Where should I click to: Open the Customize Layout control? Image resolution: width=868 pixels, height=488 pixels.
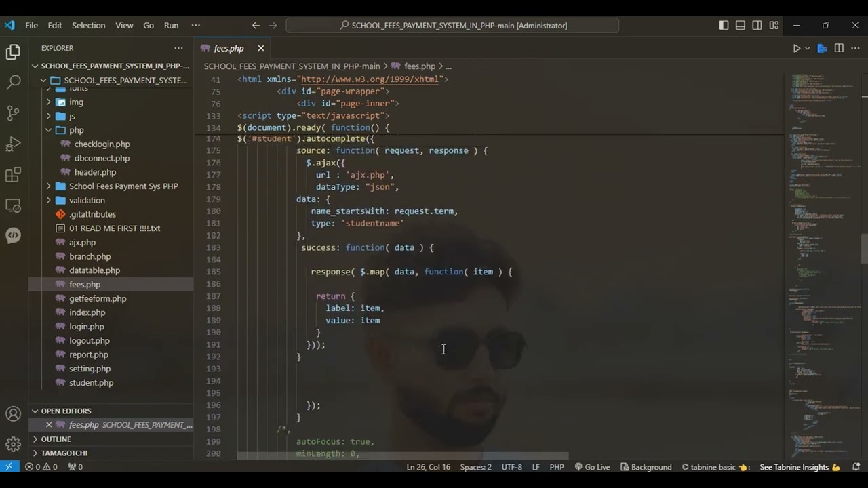tap(774, 25)
